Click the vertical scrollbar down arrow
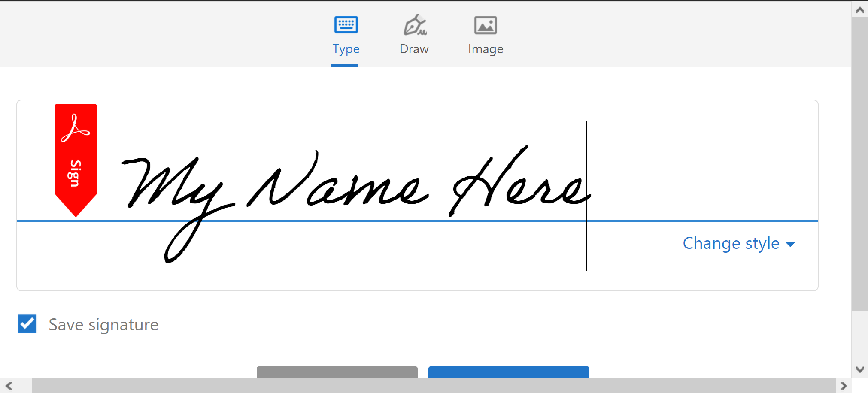 click(x=860, y=369)
